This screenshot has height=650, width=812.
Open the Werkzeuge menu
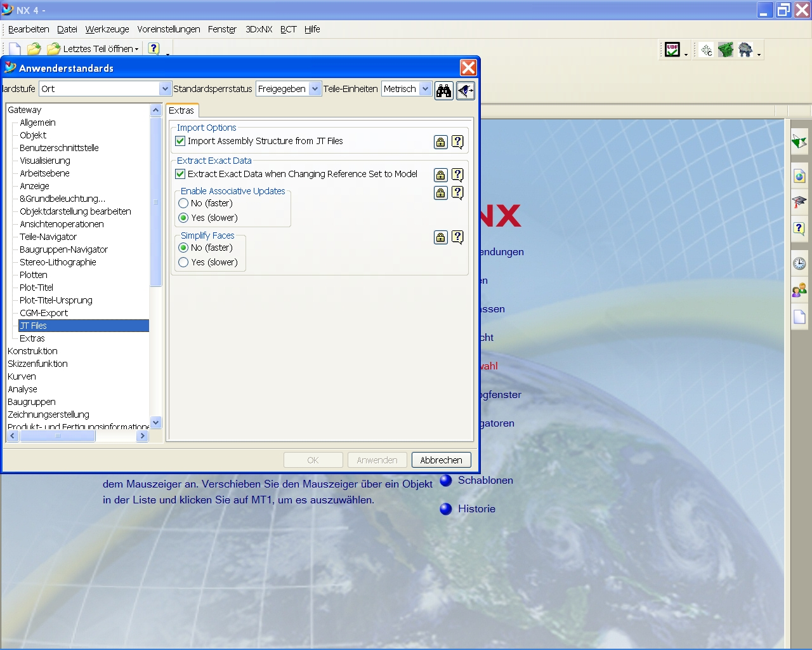pos(107,29)
